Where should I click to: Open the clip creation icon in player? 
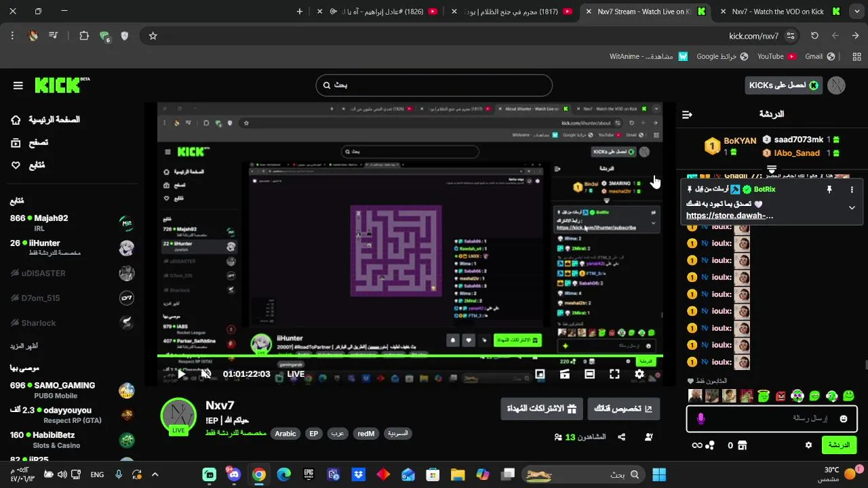tap(564, 373)
